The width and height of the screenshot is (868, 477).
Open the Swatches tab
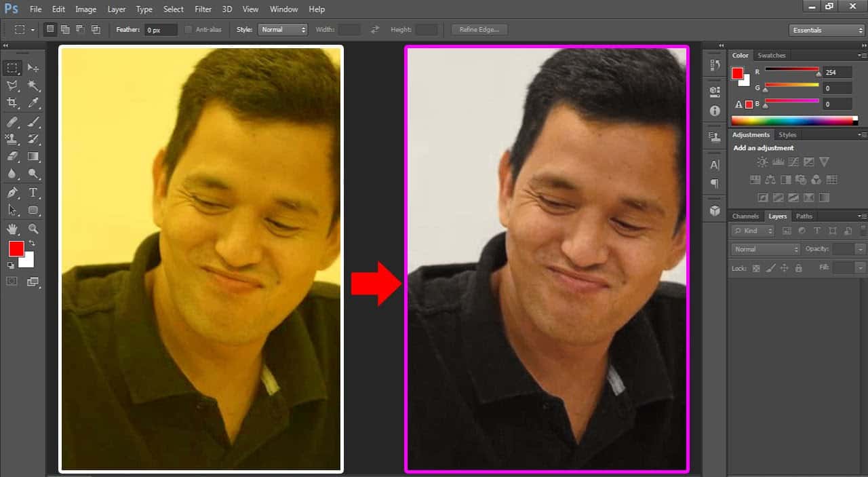pos(772,55)
